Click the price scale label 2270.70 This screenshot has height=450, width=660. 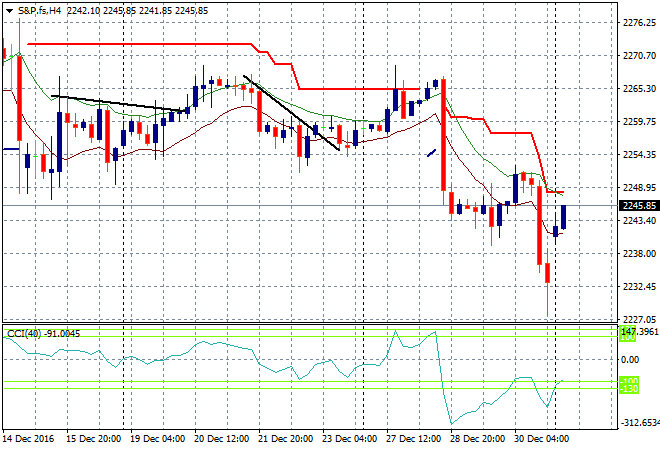[x=639, y=55]
